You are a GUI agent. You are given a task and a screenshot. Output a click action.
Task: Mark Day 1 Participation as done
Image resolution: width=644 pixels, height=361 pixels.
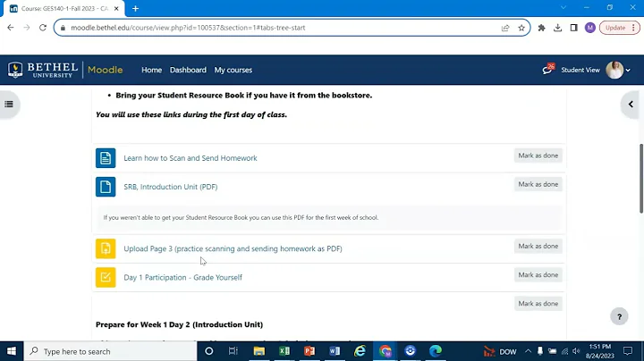[538, 275]
